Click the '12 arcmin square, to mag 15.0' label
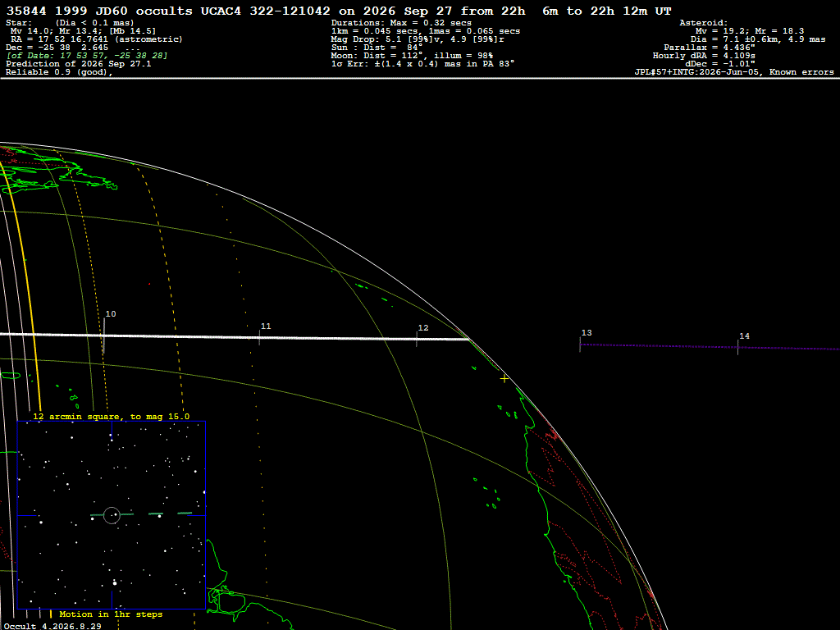840x630 pixels. tap(112, 416)
